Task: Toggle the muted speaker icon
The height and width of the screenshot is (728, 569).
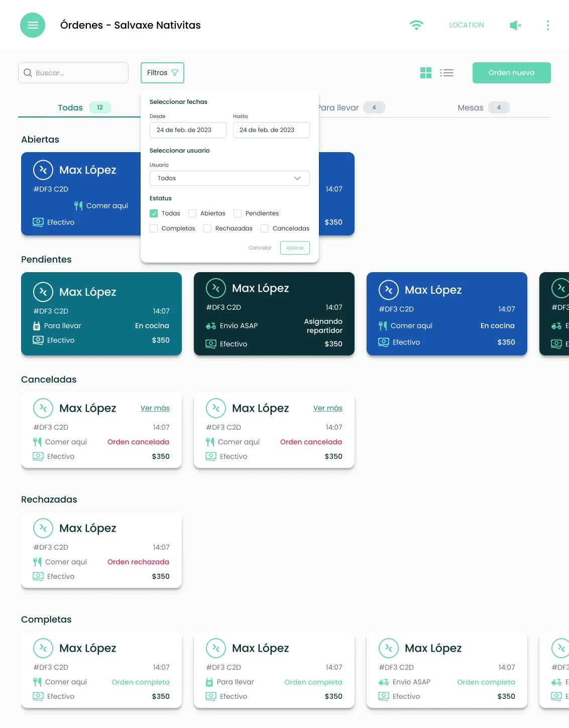Action: click(x=516, y=25)
